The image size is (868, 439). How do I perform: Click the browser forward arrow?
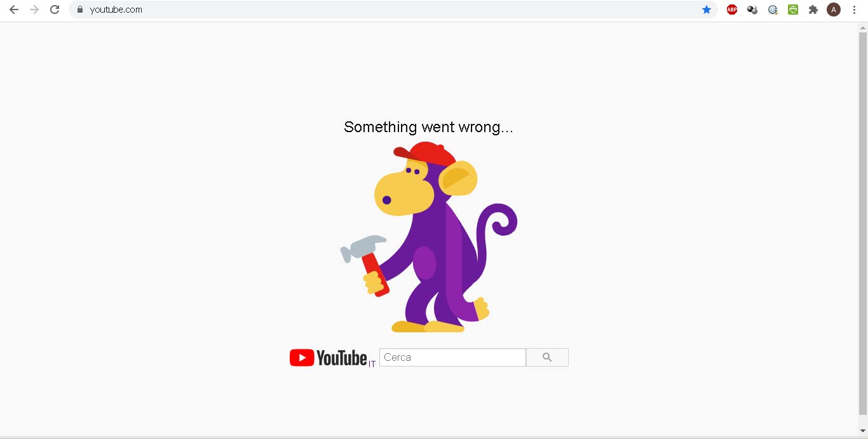34,10
